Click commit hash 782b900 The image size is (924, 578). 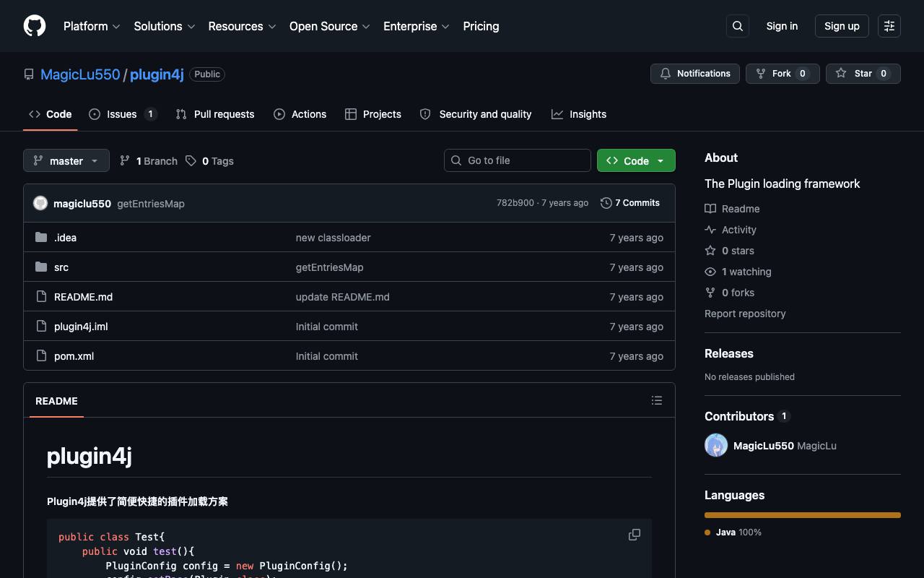tap(515, 203)
